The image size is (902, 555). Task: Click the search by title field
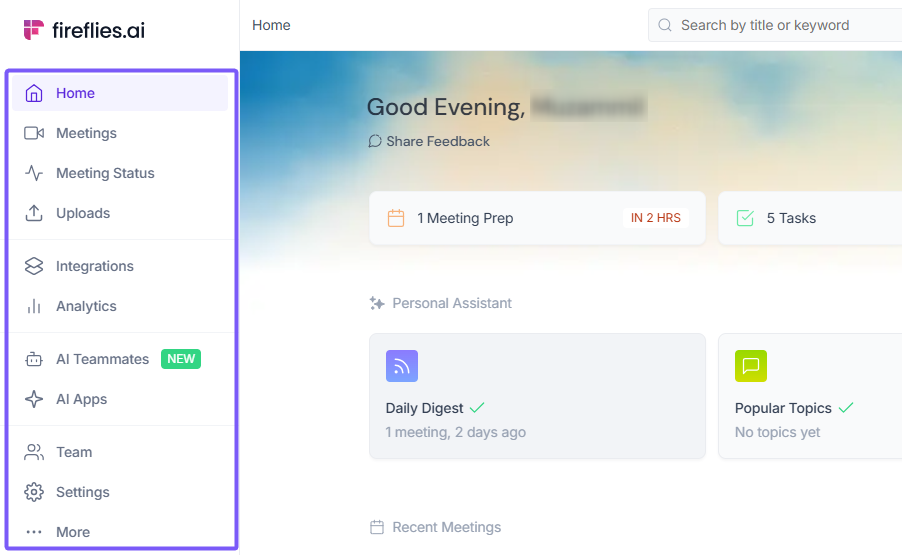(780, 25)
